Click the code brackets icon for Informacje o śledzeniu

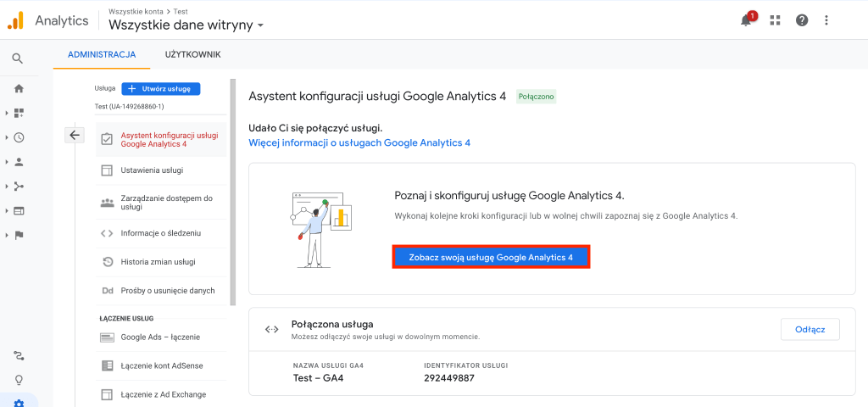click(x=107, y=234)
